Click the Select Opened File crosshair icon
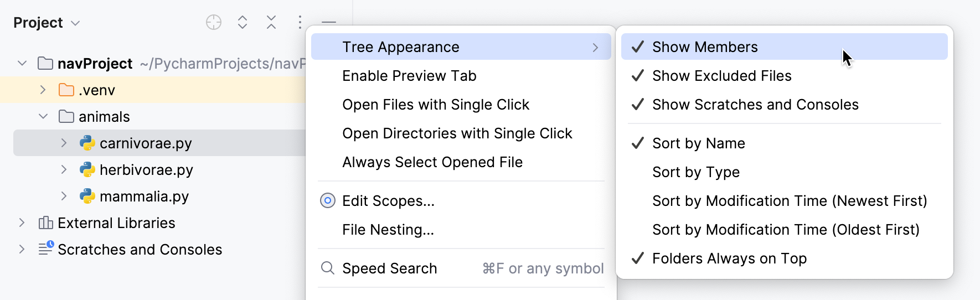This screenshot has width=980, height=300. coord(214,22)
